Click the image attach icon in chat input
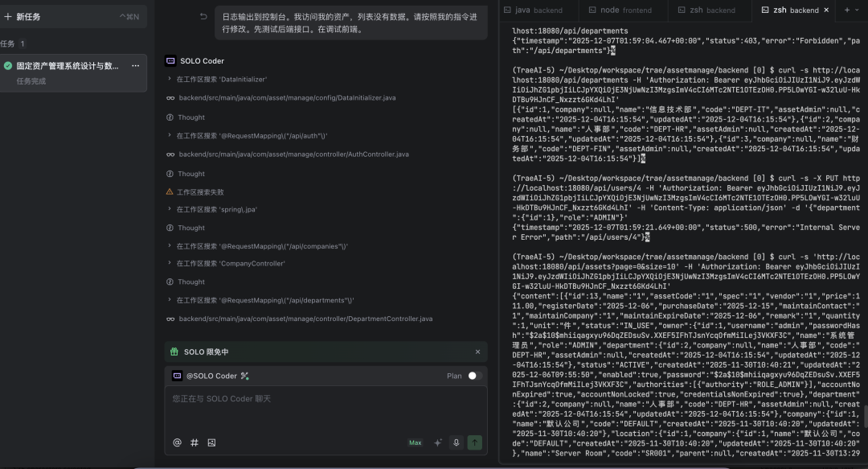Image resolution: width=868 pixels, height=469 pixels. (211, 442)
